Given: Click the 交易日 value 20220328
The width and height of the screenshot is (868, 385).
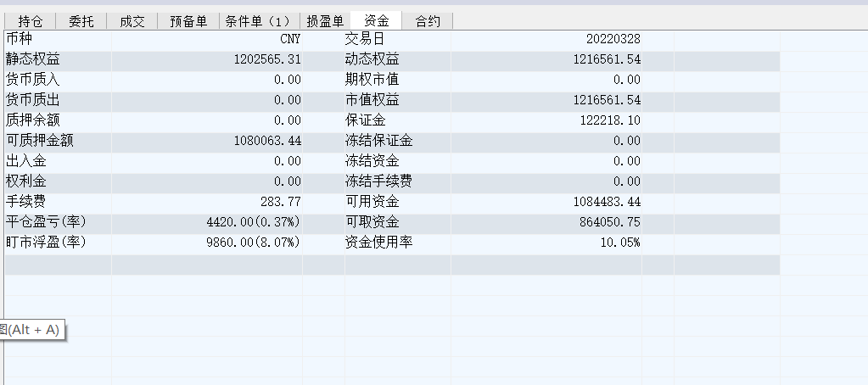Looking at the screenshot, I should [613, 39].
